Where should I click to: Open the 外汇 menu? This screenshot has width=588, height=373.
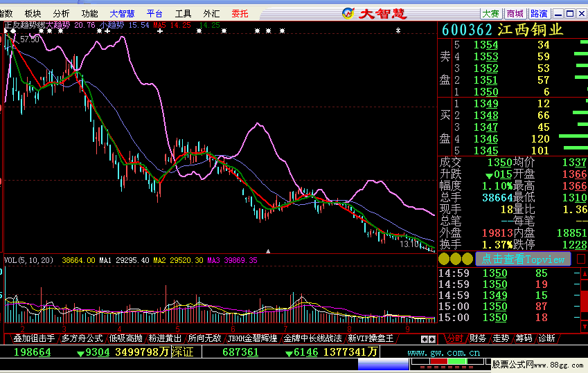tap(211, 14)
